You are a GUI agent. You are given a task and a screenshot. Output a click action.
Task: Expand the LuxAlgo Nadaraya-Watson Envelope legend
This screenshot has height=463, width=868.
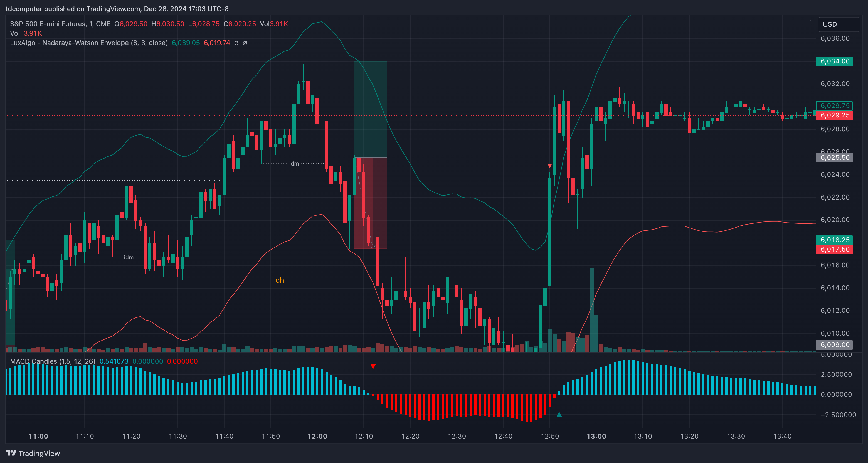(89, 43)
